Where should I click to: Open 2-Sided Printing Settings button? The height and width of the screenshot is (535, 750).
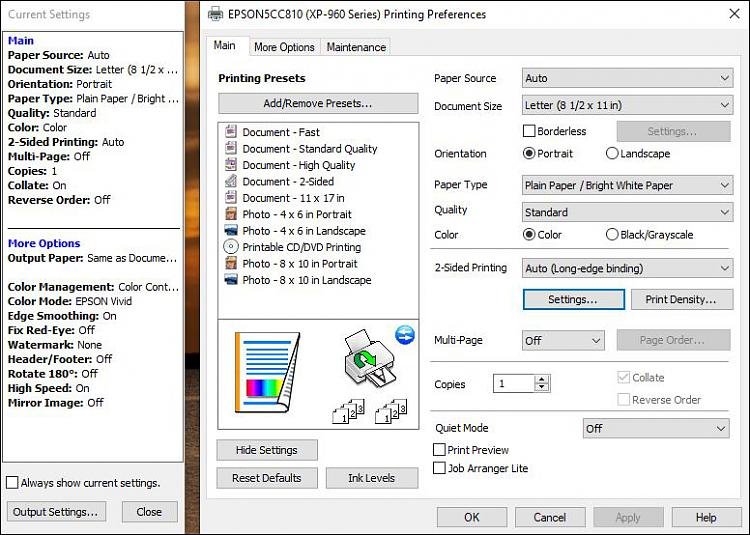tap(574, 299)
